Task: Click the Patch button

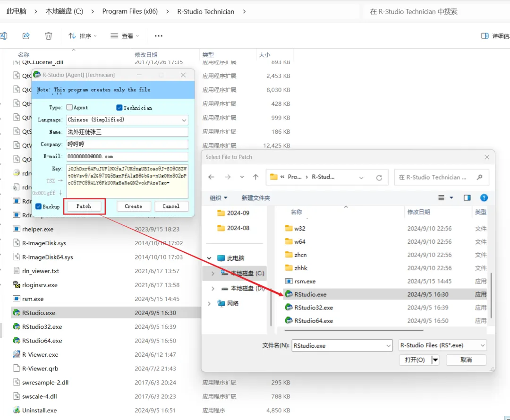Action: (84, 206)
